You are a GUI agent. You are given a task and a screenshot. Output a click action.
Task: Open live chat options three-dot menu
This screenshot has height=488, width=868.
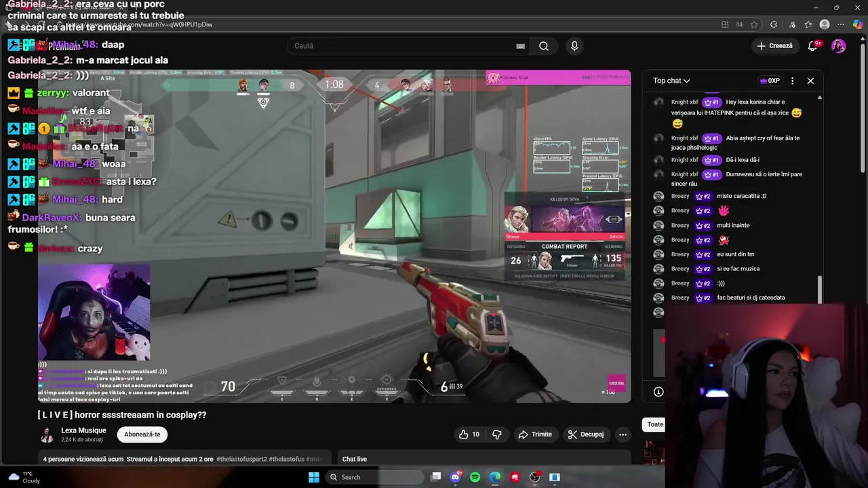(x=792, y=81)
